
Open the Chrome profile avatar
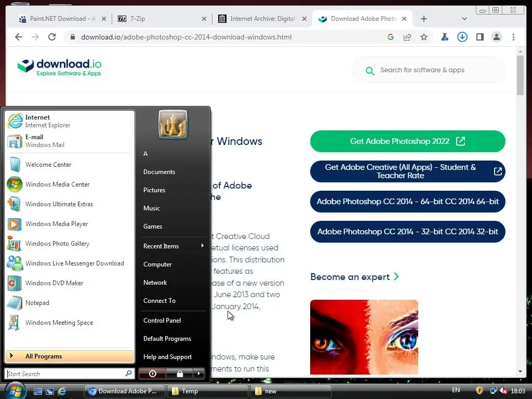coord(497,37)
